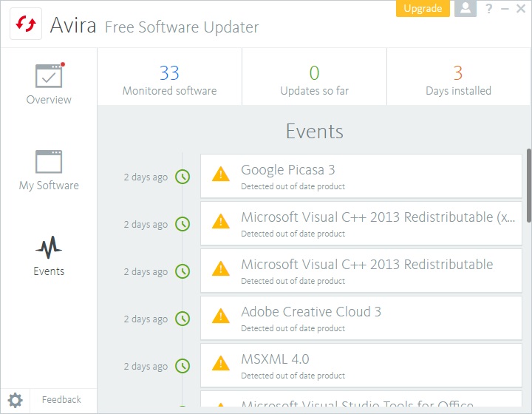
Task: Minimize the Avira window
Action: [505, 8]
